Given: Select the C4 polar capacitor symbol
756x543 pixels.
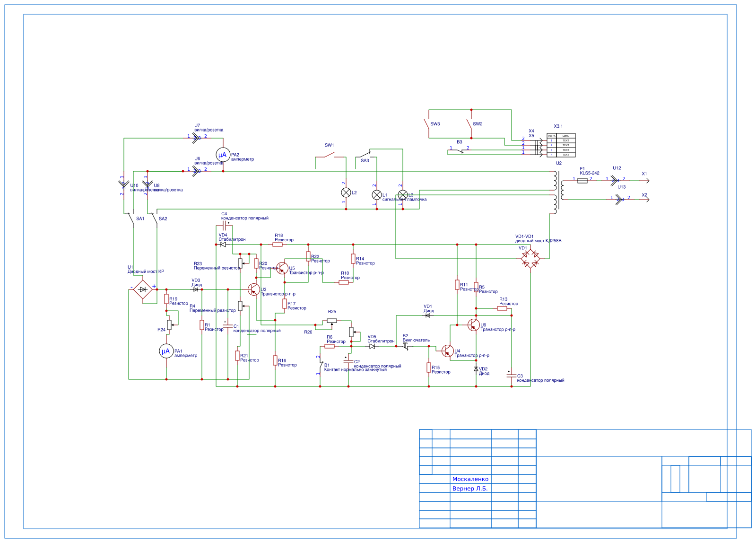Looking at the screenshot, I should coord(225,226).
